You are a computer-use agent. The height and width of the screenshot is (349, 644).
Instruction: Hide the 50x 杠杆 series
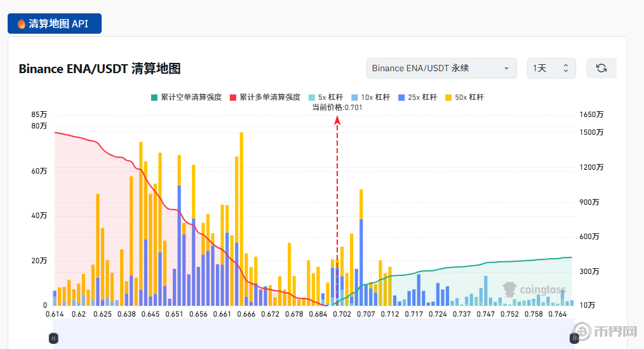tap(464, 97)
